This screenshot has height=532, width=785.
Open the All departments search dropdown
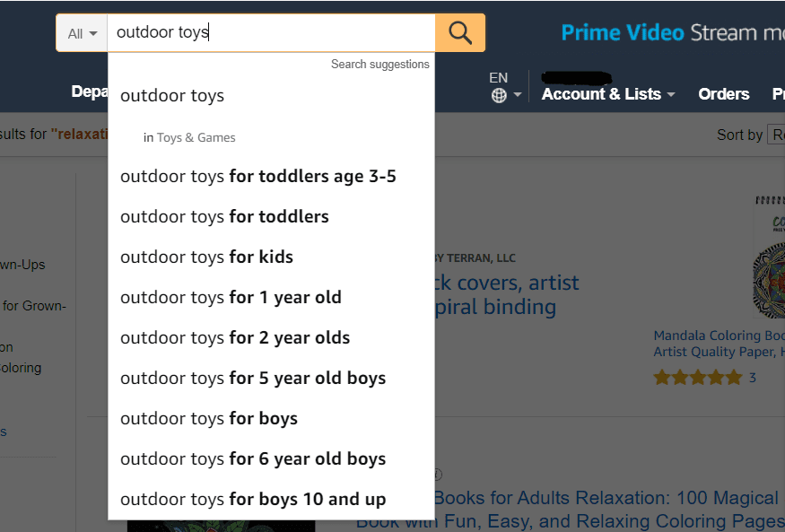tap(82, 33)
